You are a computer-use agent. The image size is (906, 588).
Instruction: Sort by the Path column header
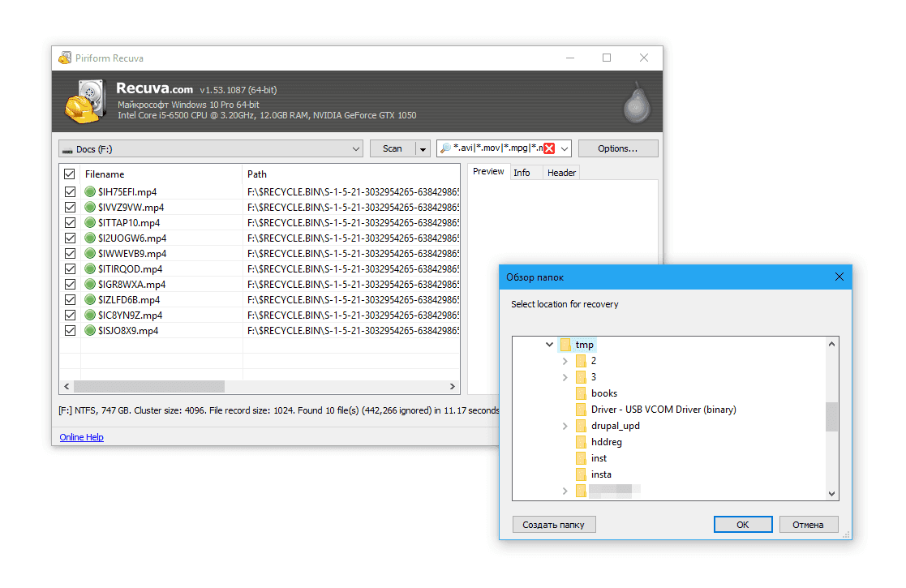pos(350,174)
